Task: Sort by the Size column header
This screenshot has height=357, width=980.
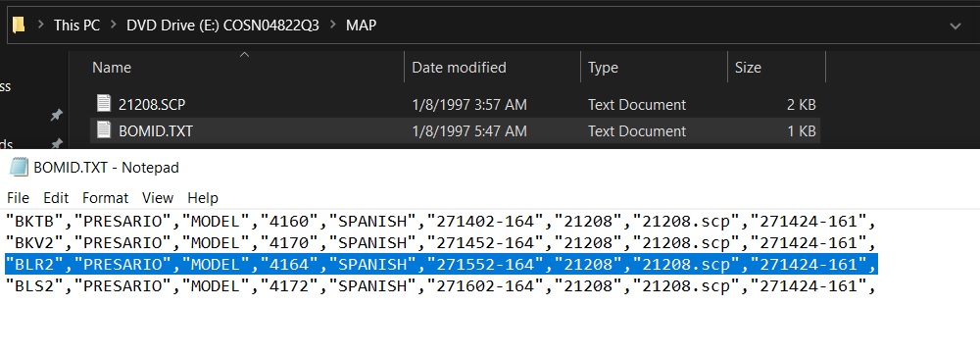Action: (x=748, y=68)
